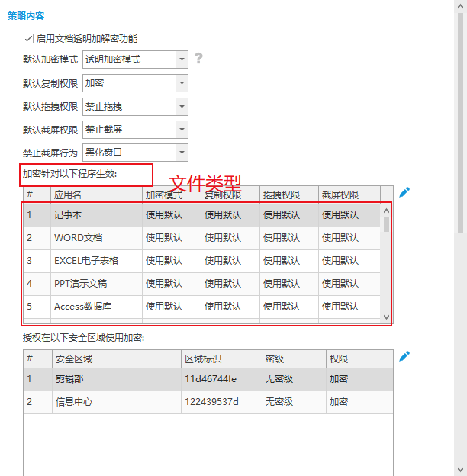The image size is (467, 476).
Task: Click the edit pencil beside the program list
Action: tap(404, 192)
